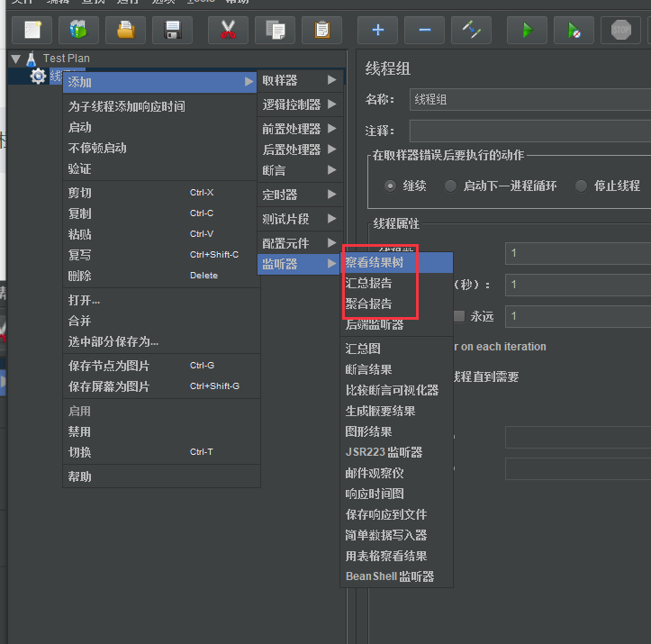Choose 响应时间图 listener
The image size is (651, 644).
pos(396,494)
